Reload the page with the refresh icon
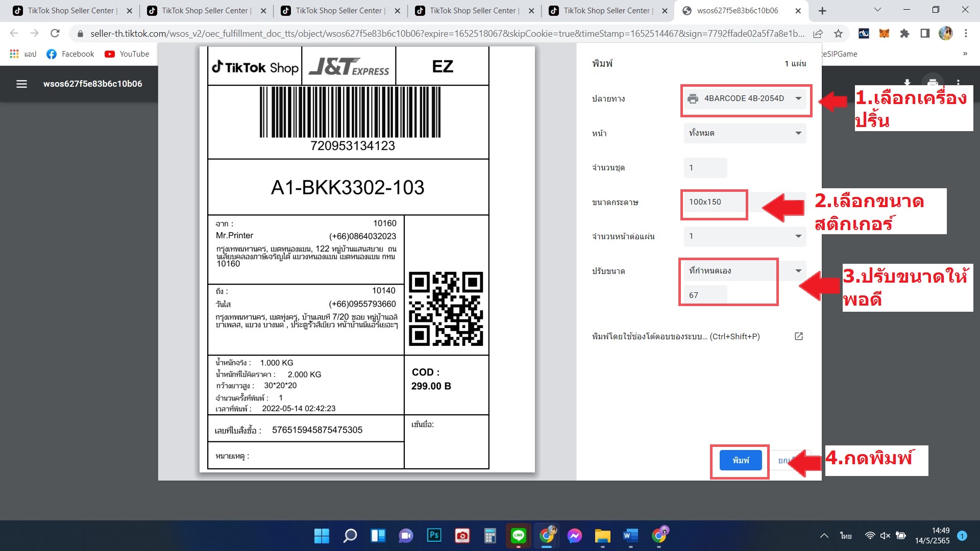The image size is (980, 551). 55,34
